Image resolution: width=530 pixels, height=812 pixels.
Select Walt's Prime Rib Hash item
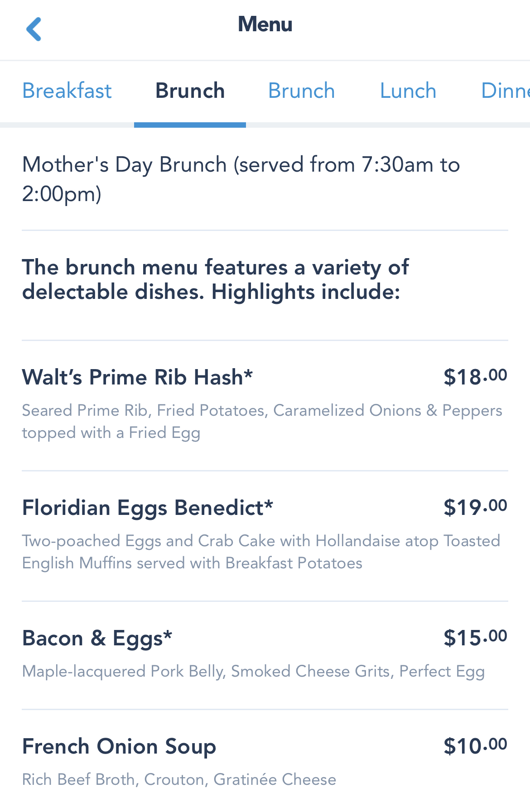[x=137, y=377]
